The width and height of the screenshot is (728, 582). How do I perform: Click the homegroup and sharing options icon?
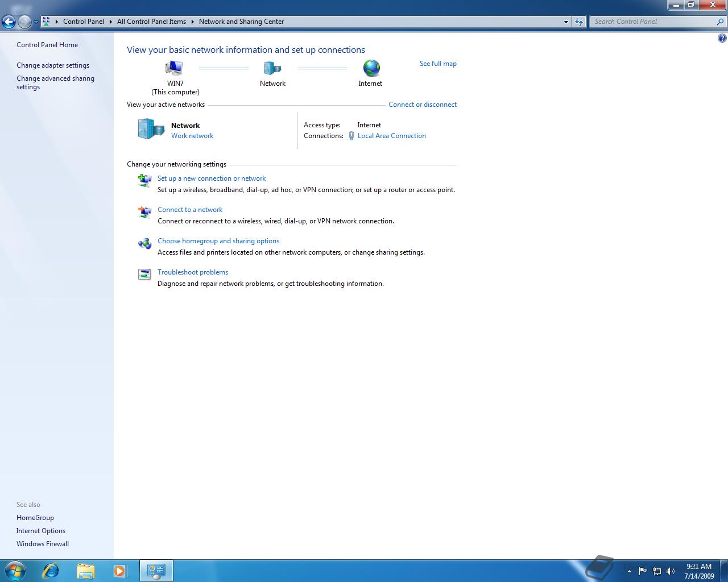(144, 243)
